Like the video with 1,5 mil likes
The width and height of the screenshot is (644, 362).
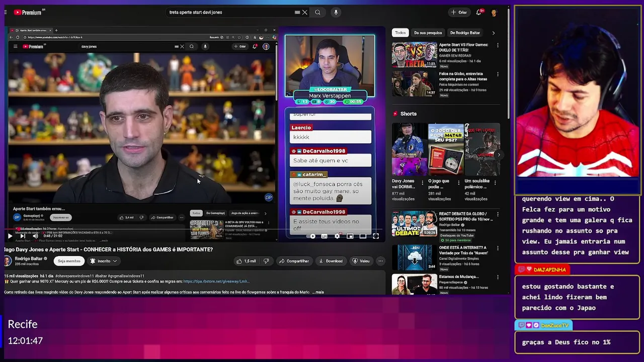[246, 261]
